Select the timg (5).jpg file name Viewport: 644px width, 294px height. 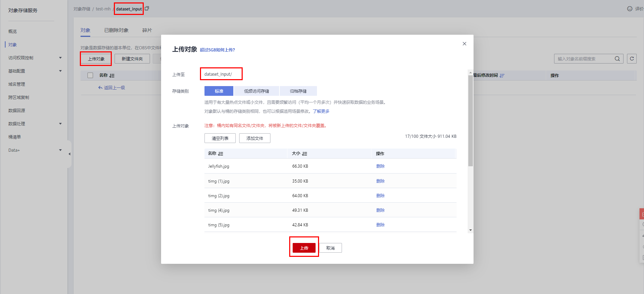pyautogui.click(x=219, y=225)
